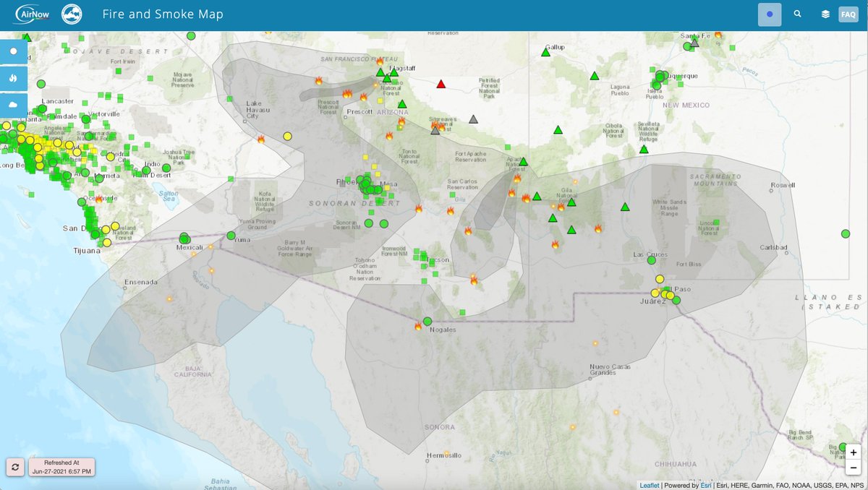
Task: Click the orange hotspot dot east of Ensenada
Action: point(169,298)
